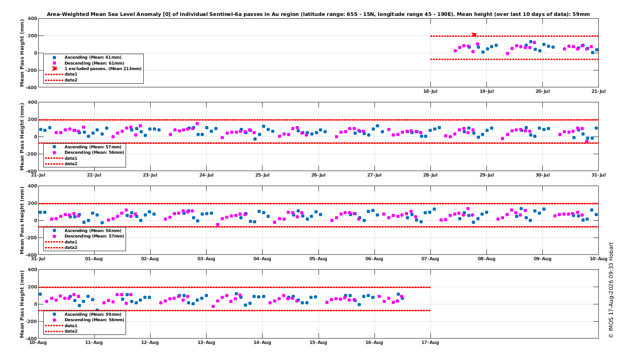The width and height of the screenshot is (637, 364).
Task: Click the '17-Aug' axis tick label
Action: coord(430,343)
